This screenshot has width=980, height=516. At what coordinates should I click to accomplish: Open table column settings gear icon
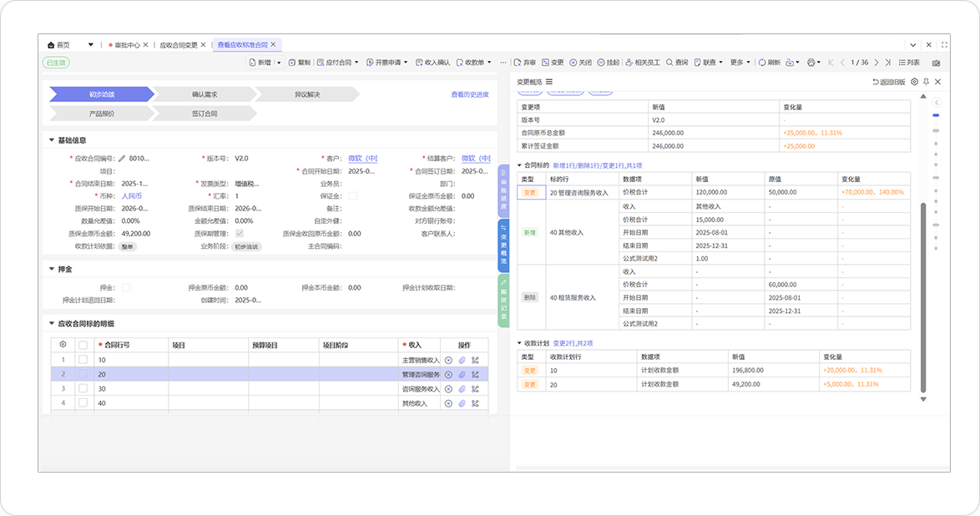click(63, 344)
